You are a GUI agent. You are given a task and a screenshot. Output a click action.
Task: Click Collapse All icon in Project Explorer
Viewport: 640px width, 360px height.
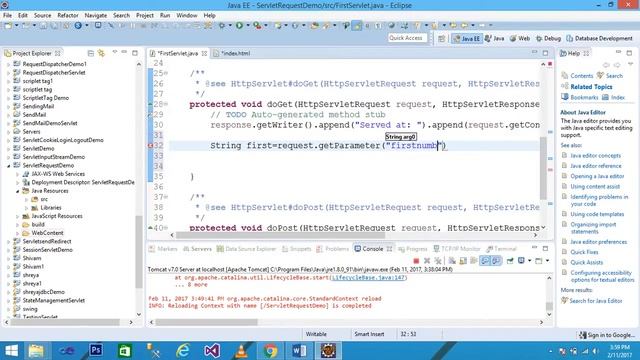(91, 53)
